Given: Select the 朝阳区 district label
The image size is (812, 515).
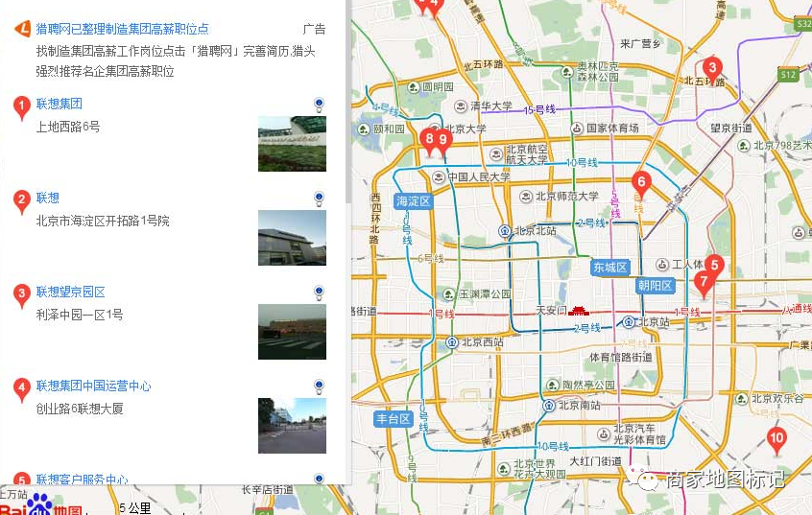Looking at the screenshot, I should (656, 285).
